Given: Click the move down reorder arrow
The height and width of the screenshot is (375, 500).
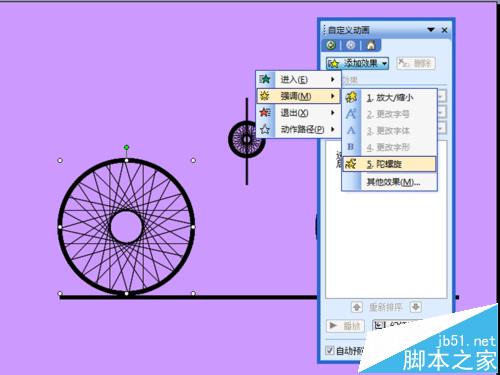Looking at the screenshot, I should (x=416, y=307).
